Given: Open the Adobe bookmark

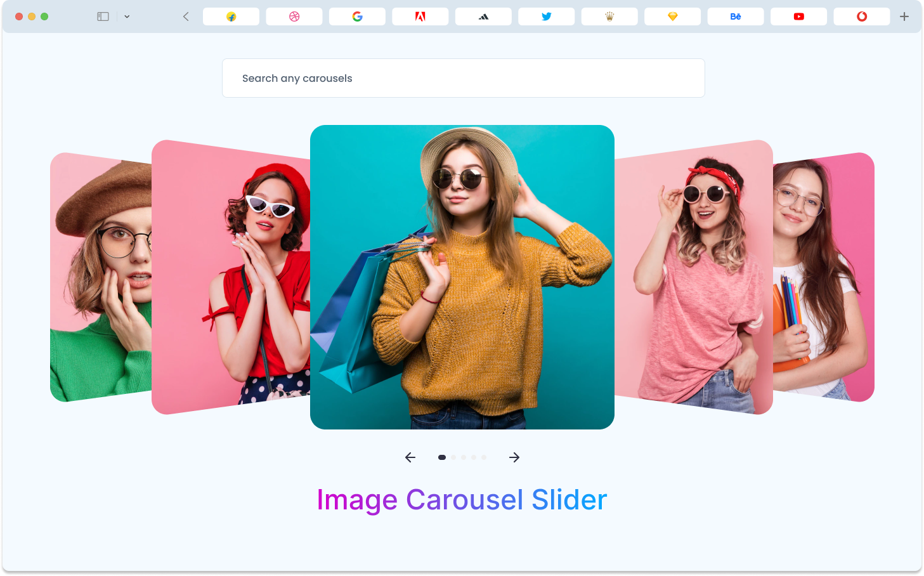Looking at the screenshot, I should (420, 16).
